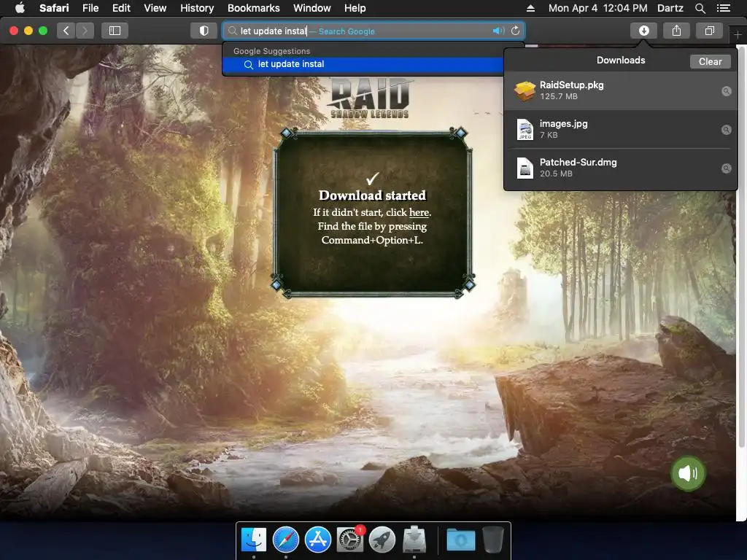Viewport: 747px width, 560px height.
Task: Open Spotlight search magnifier in menu bar
Action: pos(700,8)
